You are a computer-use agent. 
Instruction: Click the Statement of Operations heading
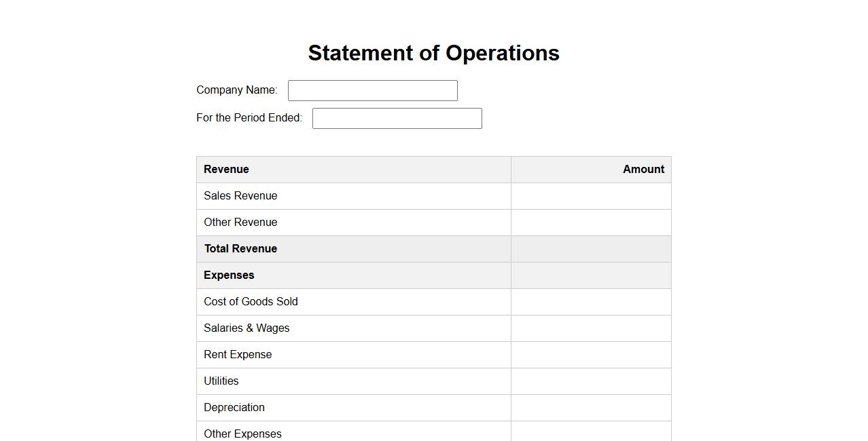433,53
